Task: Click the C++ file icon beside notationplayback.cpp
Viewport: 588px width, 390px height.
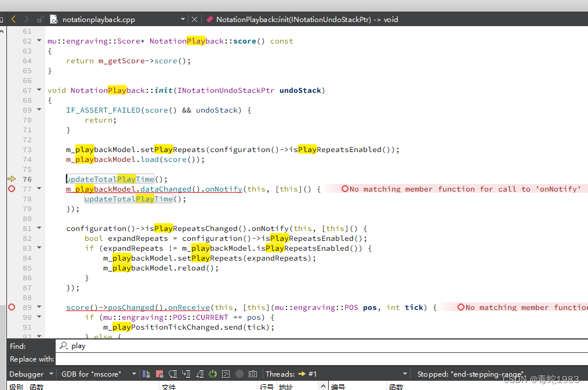Action: point(53,19)
